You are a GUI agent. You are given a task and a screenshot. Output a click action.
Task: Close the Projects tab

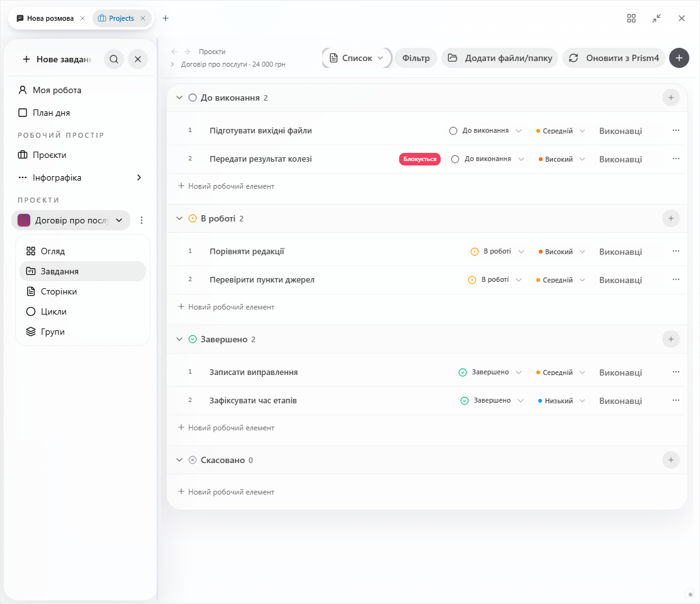pyautogui.click(x=143, y=18)
